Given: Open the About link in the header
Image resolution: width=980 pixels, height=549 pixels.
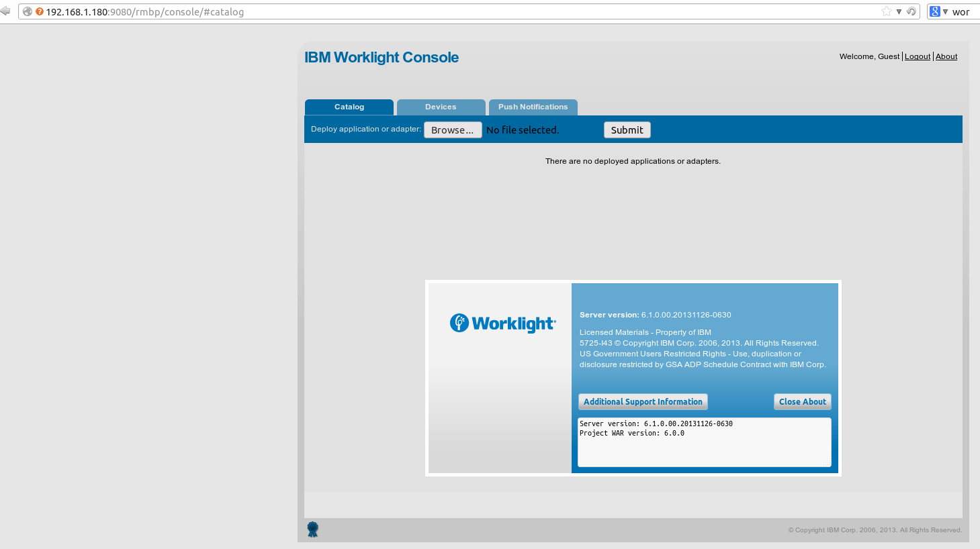Looking at the screenshot, I should click(946, 56).
